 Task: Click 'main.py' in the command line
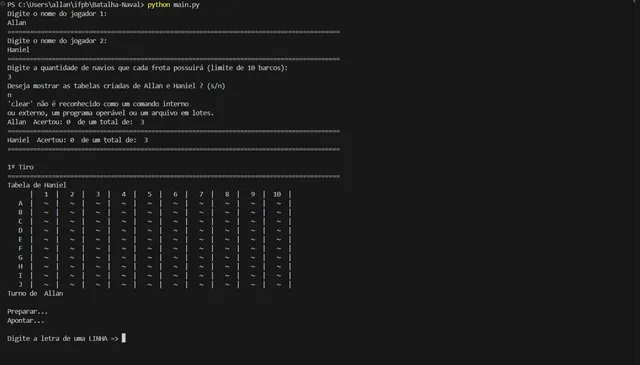point(187,4)
